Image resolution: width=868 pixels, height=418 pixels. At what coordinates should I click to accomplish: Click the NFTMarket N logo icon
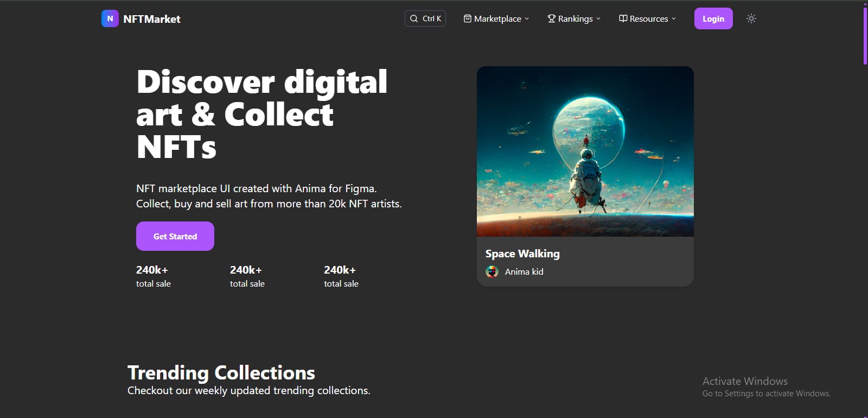click(x=110, y=18)
